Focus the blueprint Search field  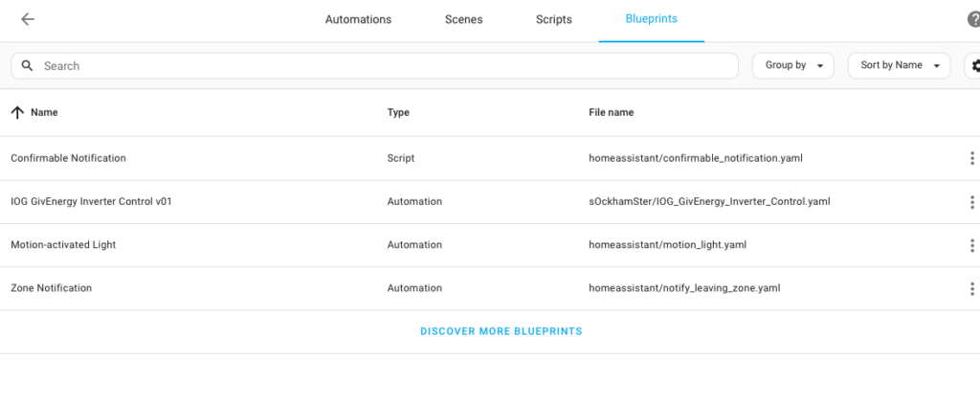point(375,66)
